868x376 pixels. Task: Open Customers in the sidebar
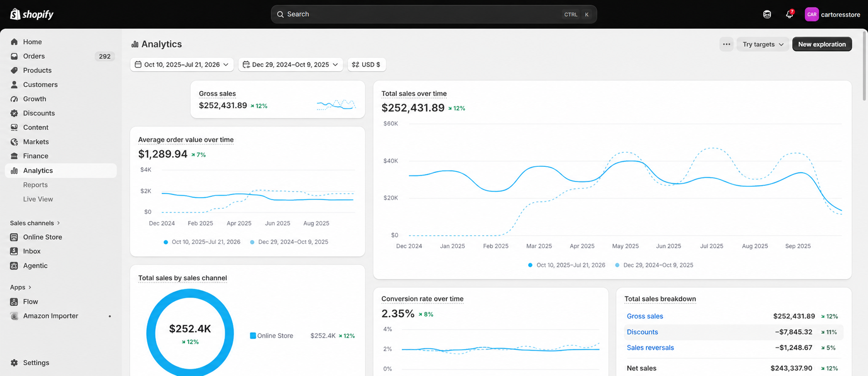(x=40, y=85)
